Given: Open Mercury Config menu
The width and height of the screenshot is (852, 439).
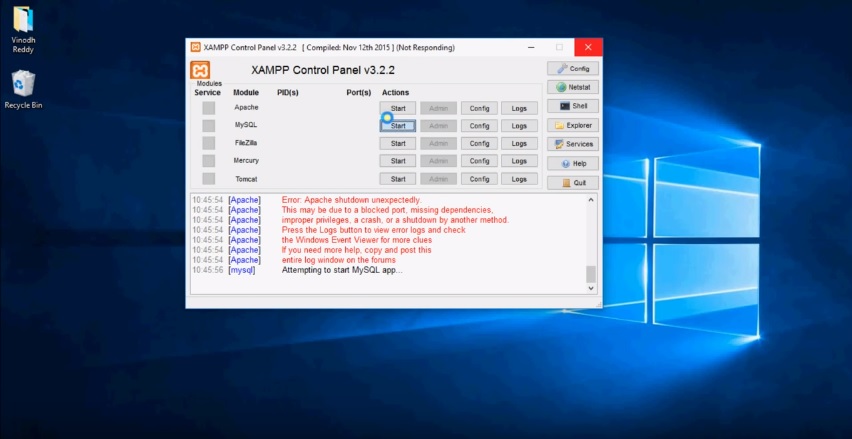Looking at the screenshot, I should click(x=479, y=161).
